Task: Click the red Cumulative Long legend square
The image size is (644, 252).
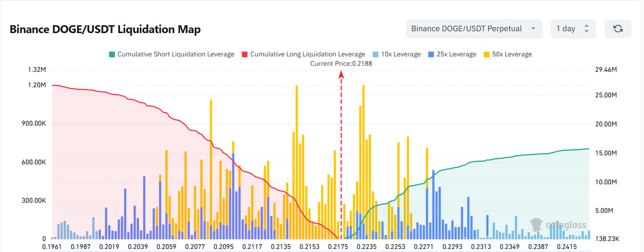Action: click(x=245, y=55)
